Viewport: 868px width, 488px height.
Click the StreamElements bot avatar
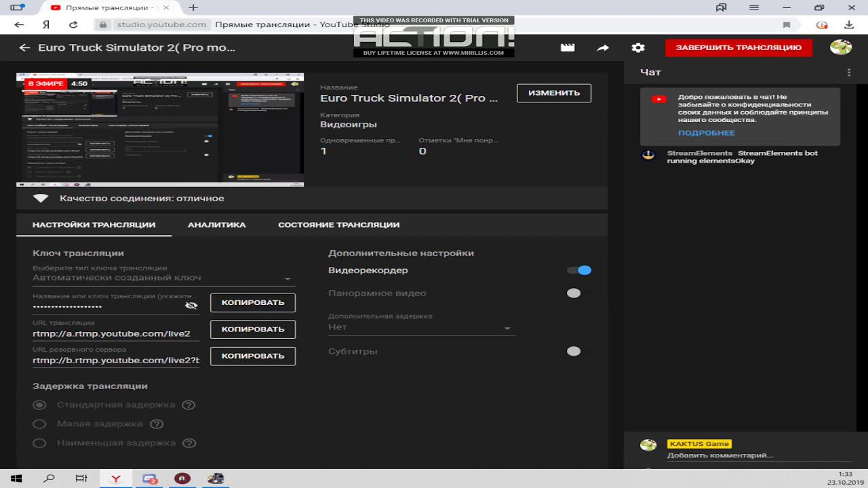pos(648,155)
